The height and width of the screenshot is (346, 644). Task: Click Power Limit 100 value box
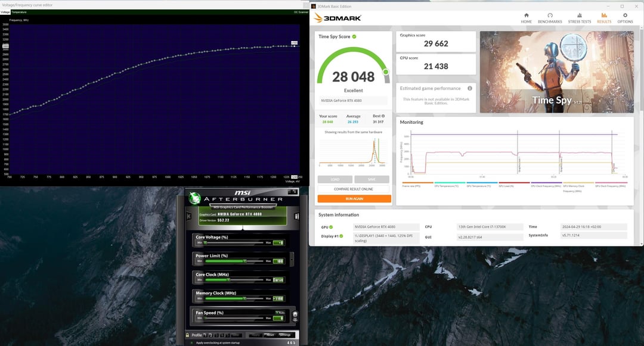click(278, 261)
